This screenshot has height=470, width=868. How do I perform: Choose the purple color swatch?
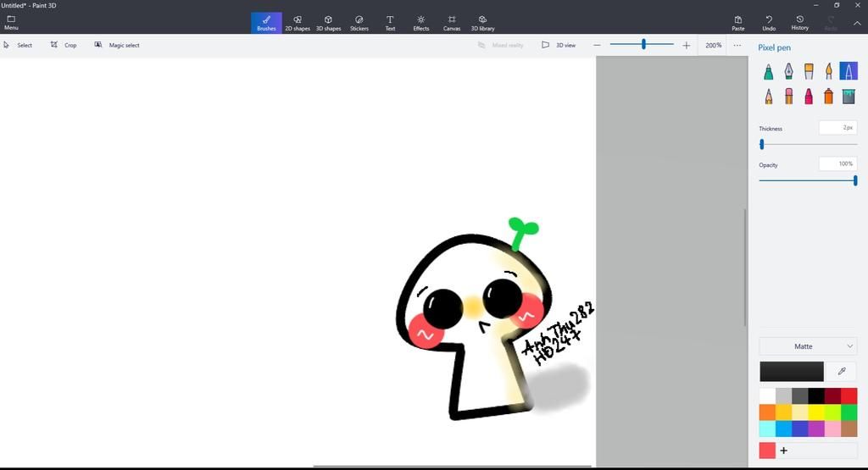click(x=816, y=429)
